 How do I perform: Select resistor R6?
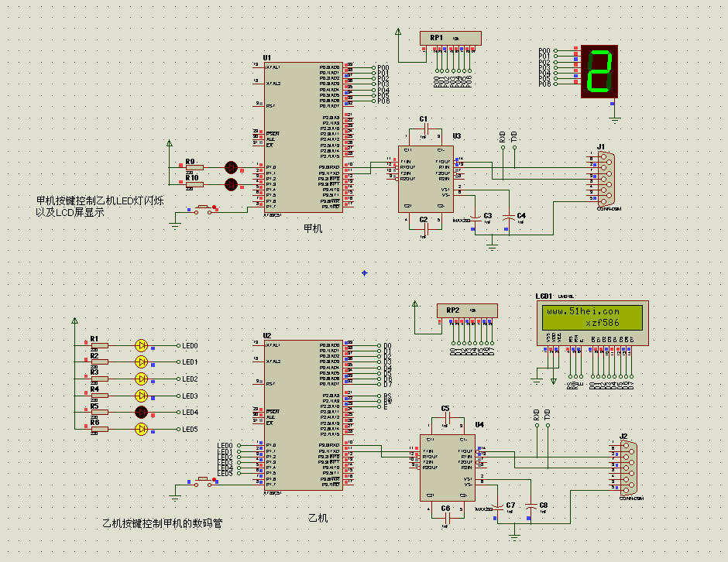pyautogui.click(x=99, y=429)
